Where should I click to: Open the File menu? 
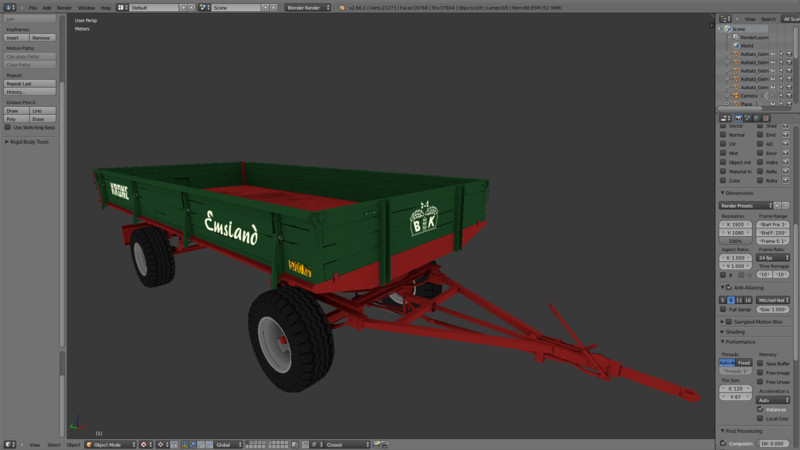33,8
